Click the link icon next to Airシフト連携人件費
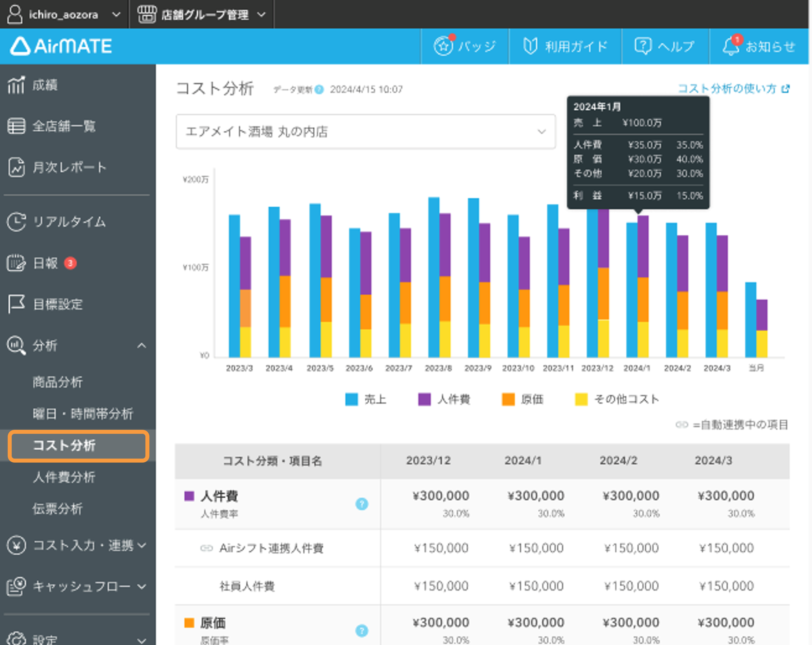The height and width of the screenshot is (645, 812). [x=206, y=548]
